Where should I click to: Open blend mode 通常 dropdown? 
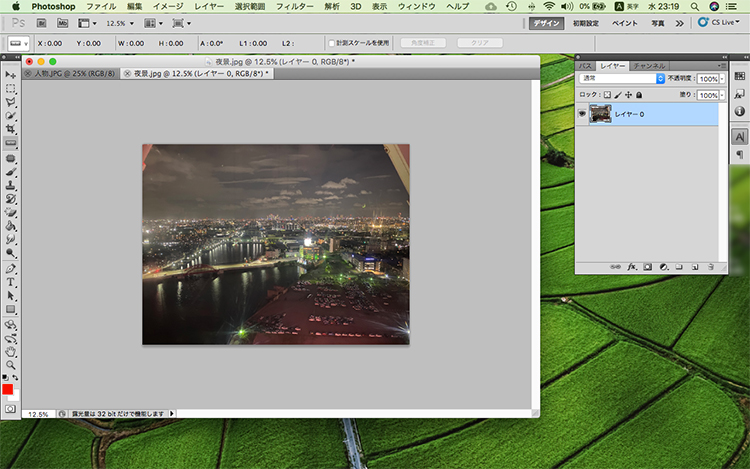(x=622, y=78)
